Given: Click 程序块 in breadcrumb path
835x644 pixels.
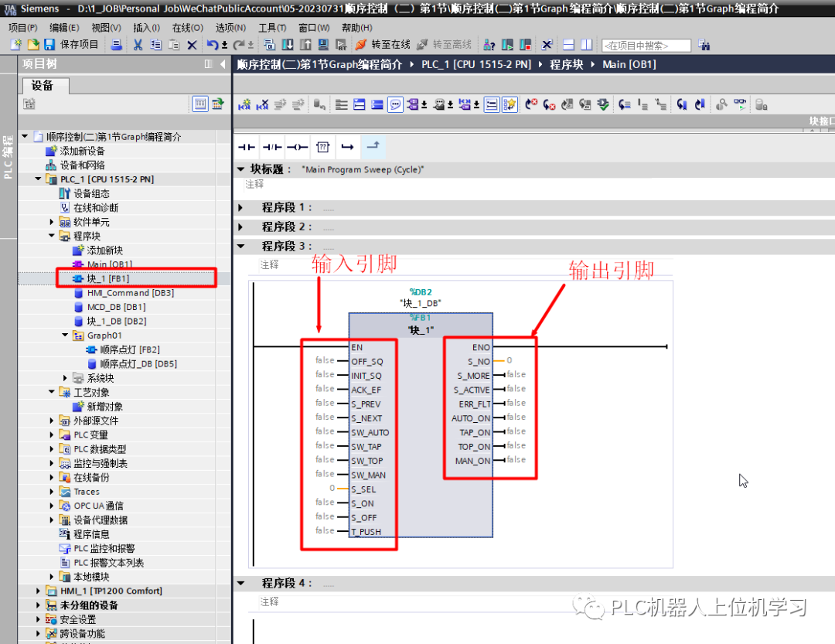Looking at the screenshot, I should tap(566, 64).
